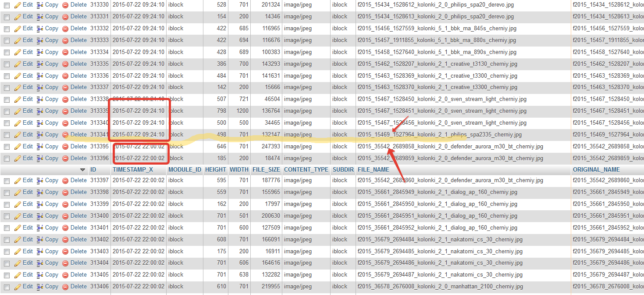Sort by the ID column header
Image resolution: width=644 pixels, height=295 pixels.
(93, 169)
